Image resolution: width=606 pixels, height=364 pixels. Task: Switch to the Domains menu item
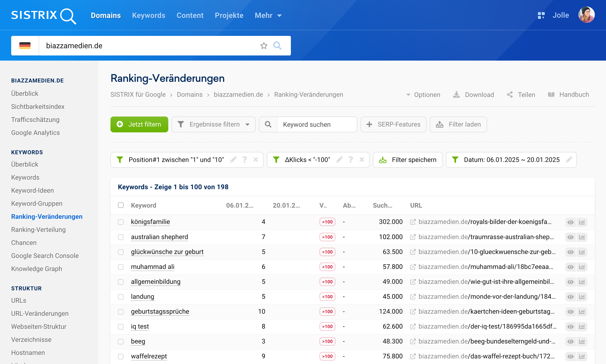tap(106, 15)
